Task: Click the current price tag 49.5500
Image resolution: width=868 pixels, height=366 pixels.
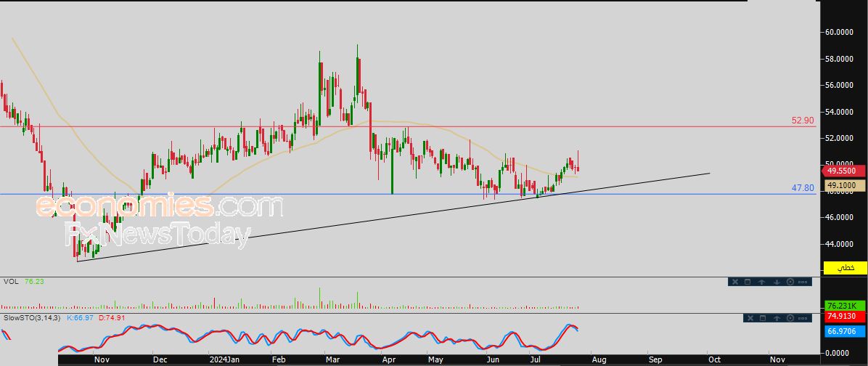Action: coord(844,171)
